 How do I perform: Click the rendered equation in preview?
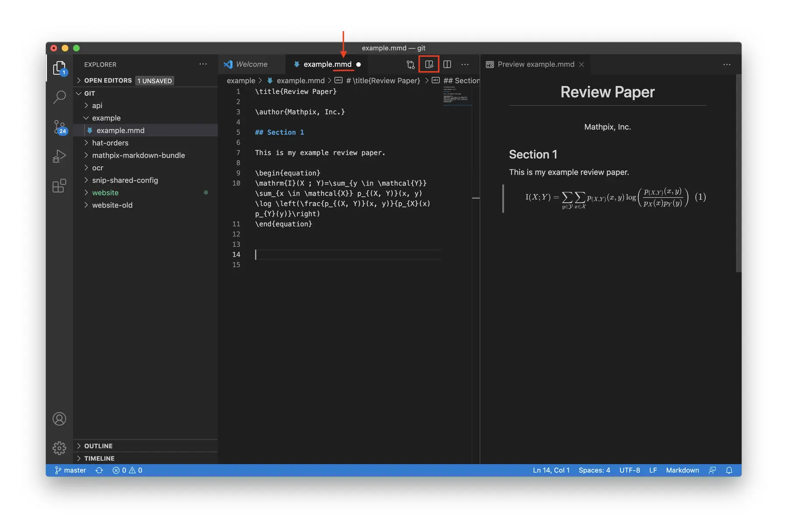pyautogui.click(x=615, y=198)
